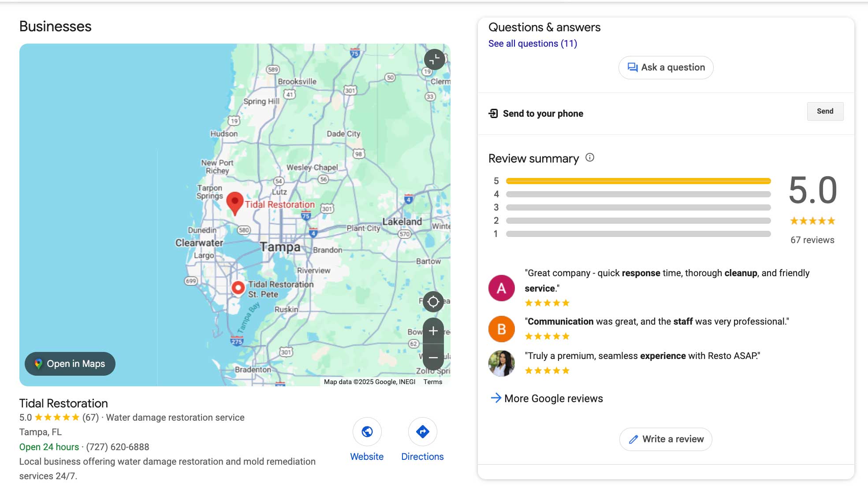The height and width of the screenshot is (492, 868).
Task: Click the Tidal Restoration business title
Action: tap(63, 403)
